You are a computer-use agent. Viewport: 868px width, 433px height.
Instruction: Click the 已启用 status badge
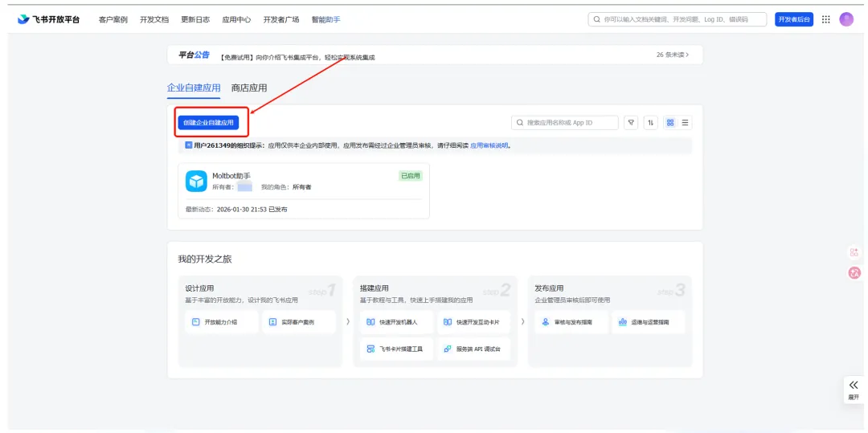pyautogui.click(x=410, y=176)
